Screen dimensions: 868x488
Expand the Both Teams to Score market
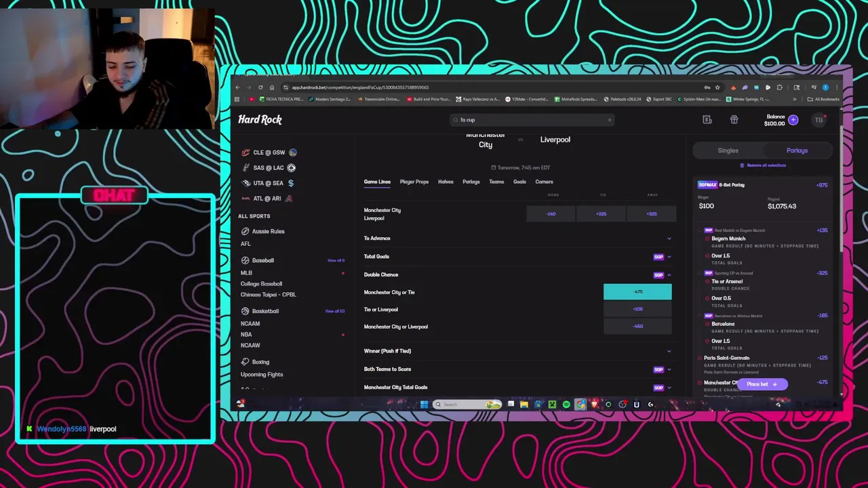(x=669, y=369)
